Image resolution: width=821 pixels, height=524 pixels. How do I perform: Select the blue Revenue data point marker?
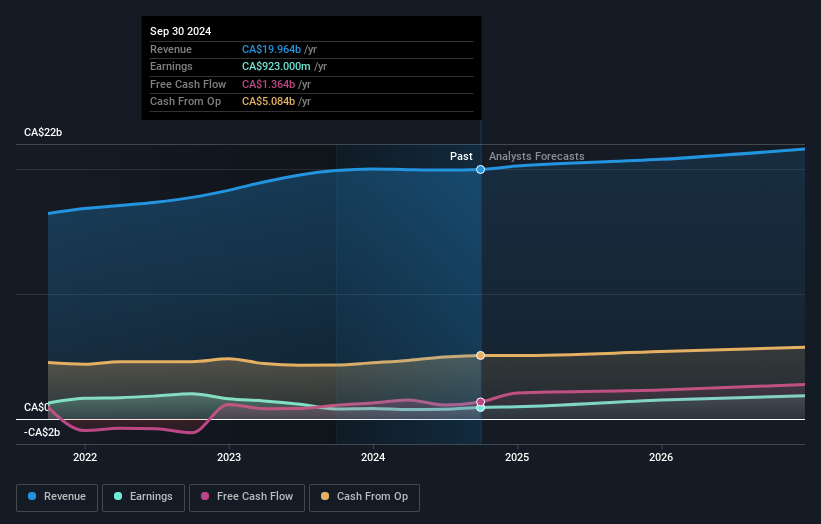click(480, 170)
